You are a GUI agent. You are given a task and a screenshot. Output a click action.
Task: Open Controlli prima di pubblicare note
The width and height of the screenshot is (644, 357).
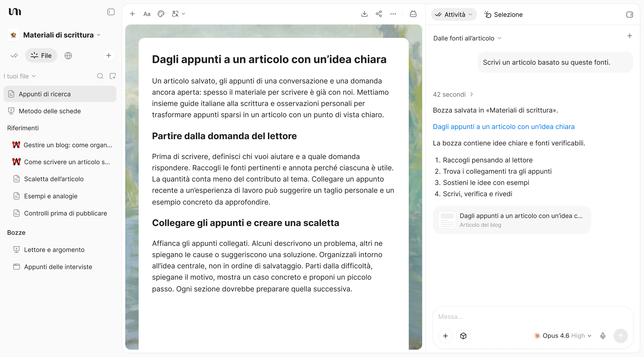pos(62,214)
